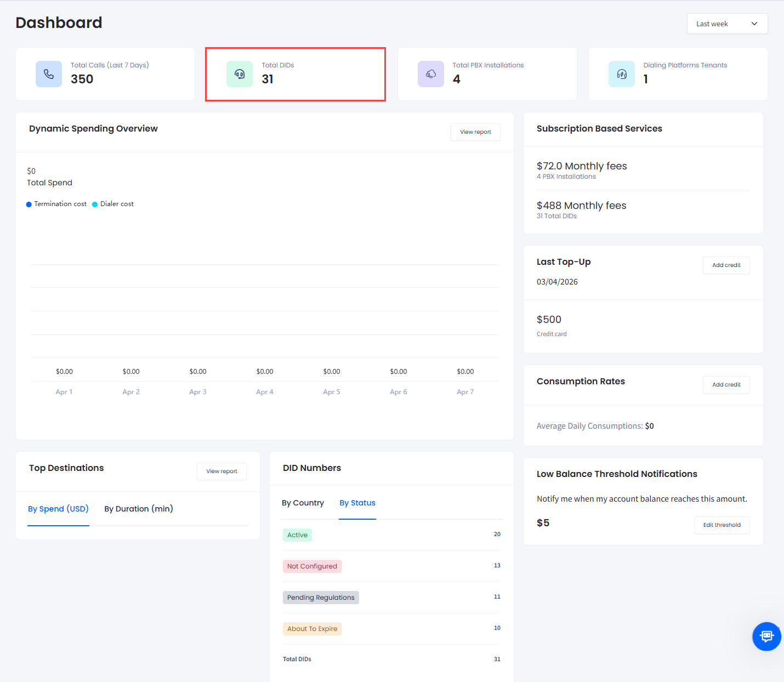
Task: Click the Pending Regulations count 11
Action: (x=497, y=596)
